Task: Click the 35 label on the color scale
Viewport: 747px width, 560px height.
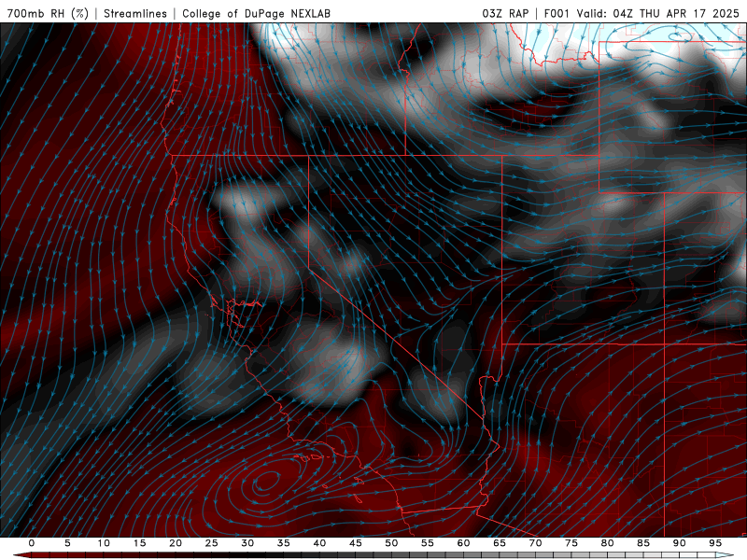Action: (x=284, y=543)
